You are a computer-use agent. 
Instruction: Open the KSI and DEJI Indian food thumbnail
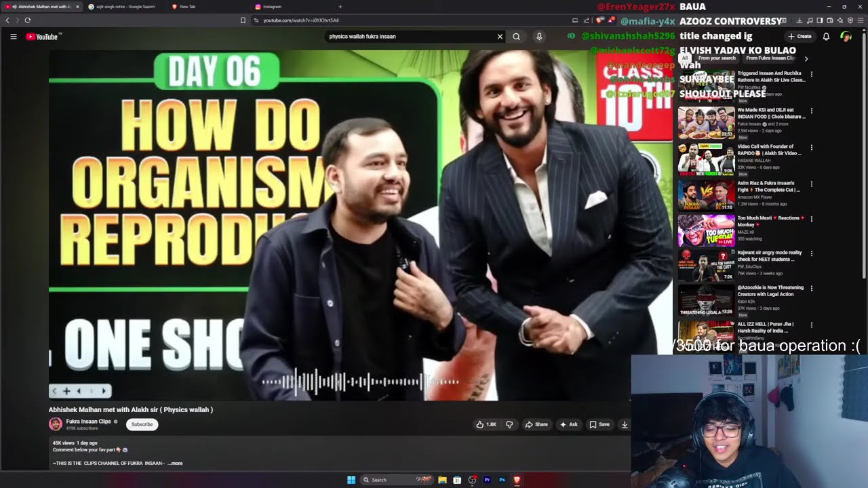(x=706, y=123)
